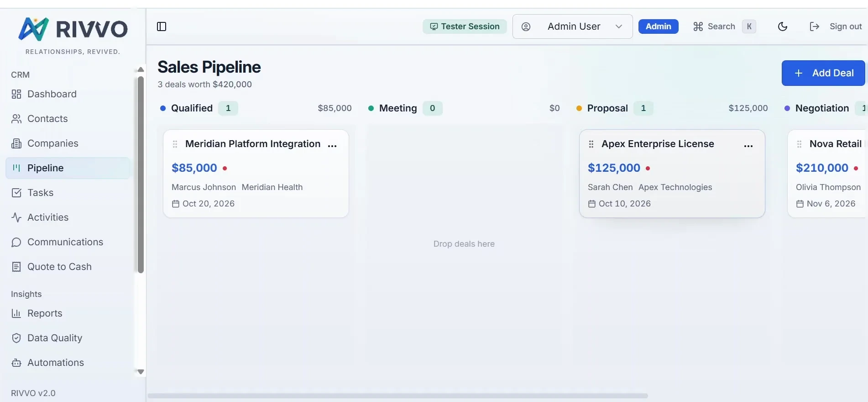
Task: Click sidebar scrollbar up arrow
Action: pos(141,69)
